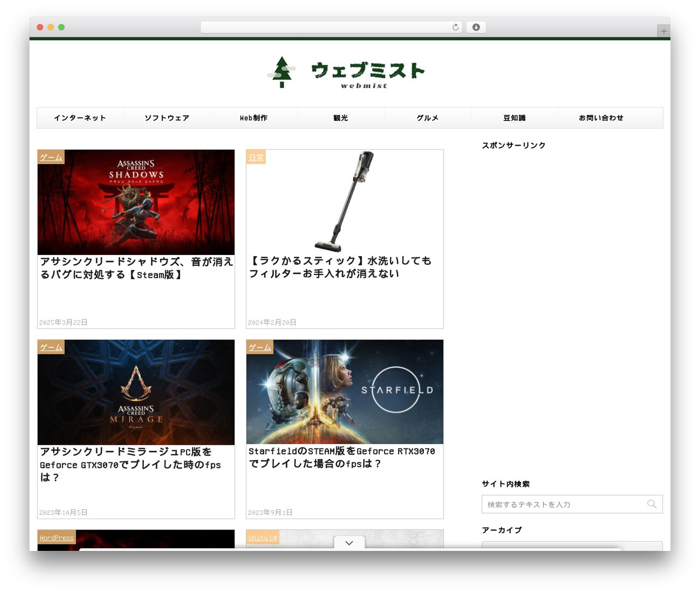Click the Unity C# category tag
Viewport: 700px width, 593px height.
tap(262, 537)
